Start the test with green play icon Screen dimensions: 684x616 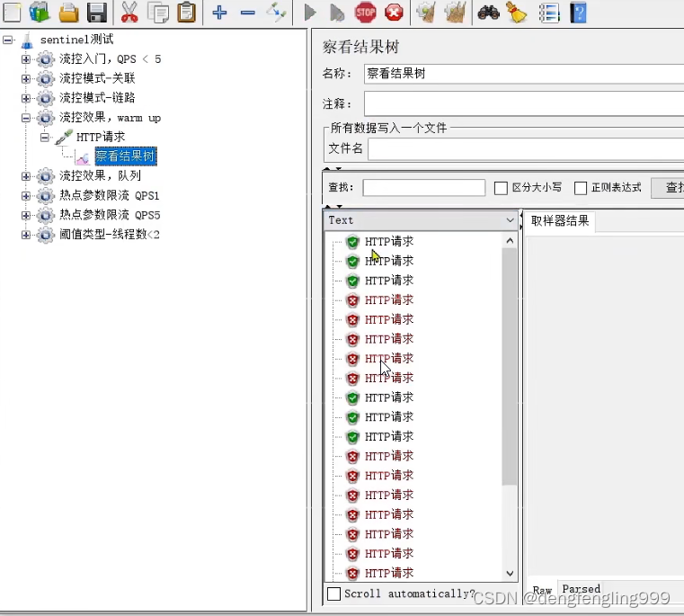[x=310, y=13]
